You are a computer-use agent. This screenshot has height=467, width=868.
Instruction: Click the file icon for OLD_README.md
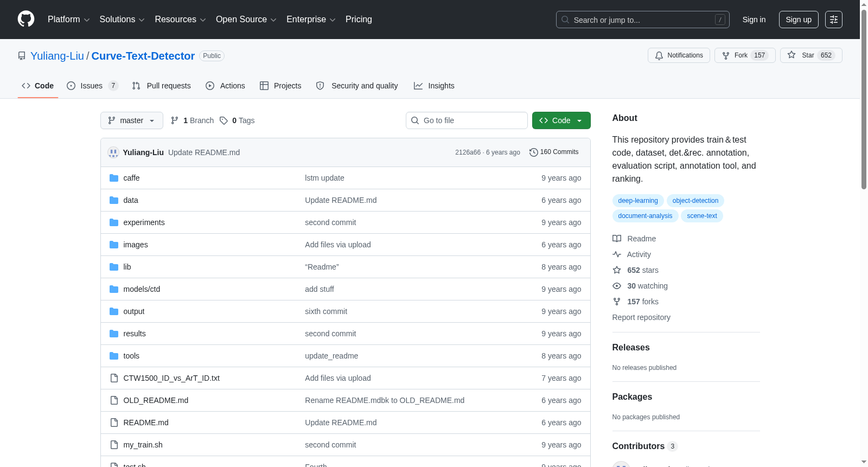point(114,400)
